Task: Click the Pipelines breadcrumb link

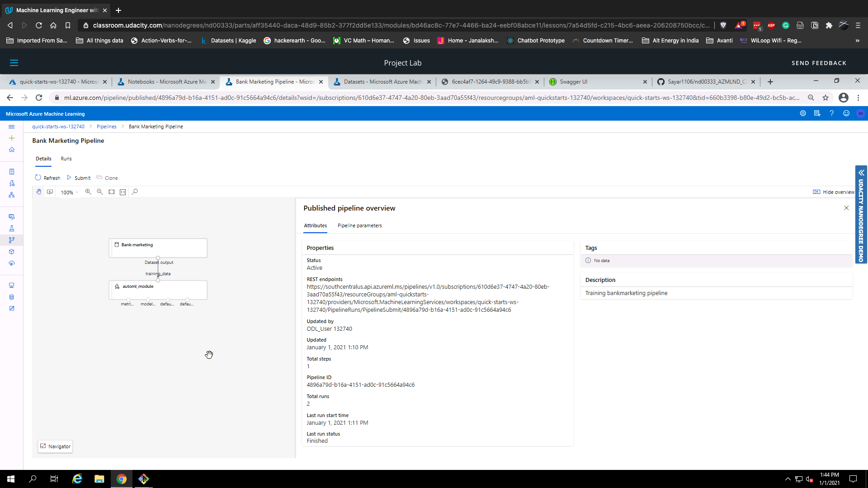Action: tap(107, 127)
